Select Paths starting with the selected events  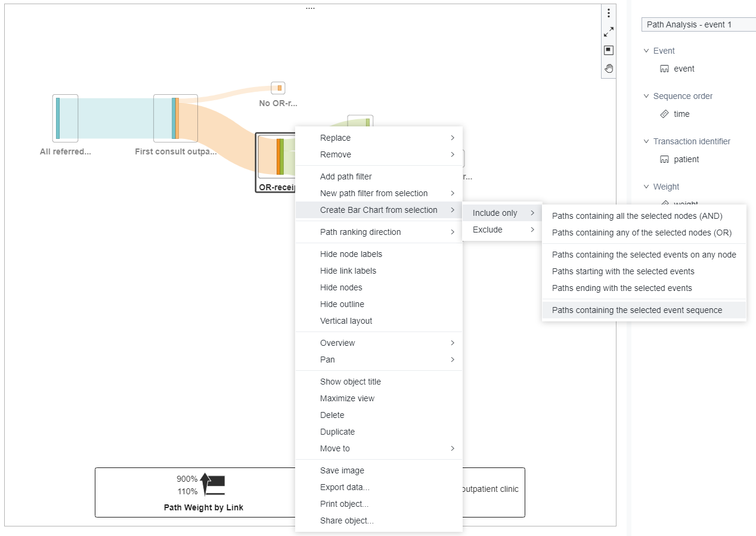click(623, 271)
